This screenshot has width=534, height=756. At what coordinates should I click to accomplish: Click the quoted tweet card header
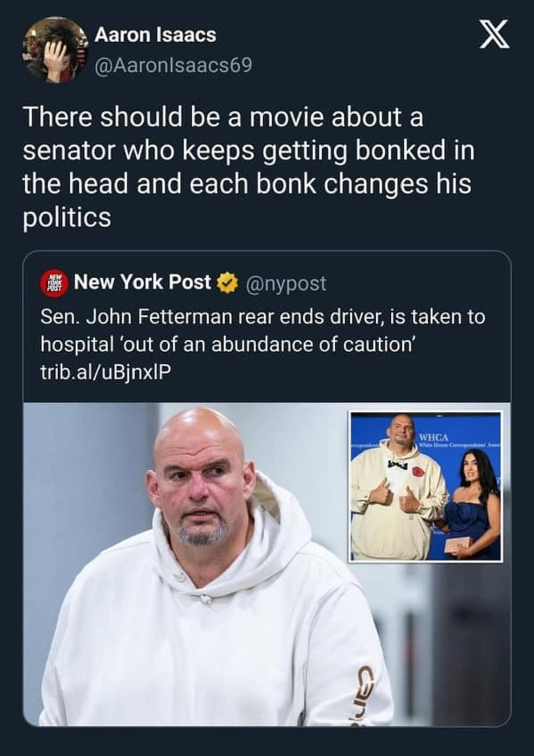click(267, 283)
